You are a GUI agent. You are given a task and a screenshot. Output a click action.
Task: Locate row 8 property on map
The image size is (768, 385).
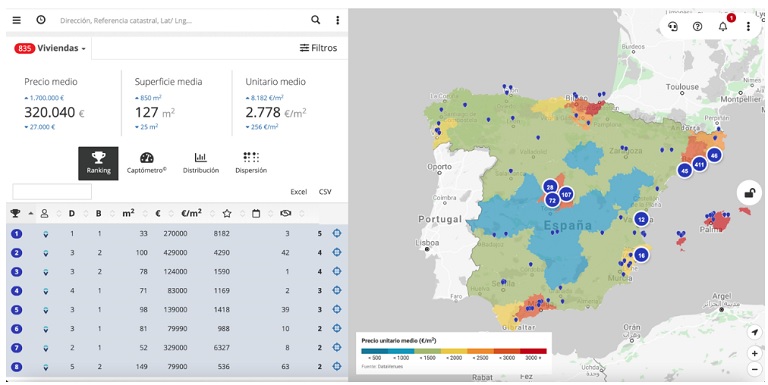coord(337,366)
